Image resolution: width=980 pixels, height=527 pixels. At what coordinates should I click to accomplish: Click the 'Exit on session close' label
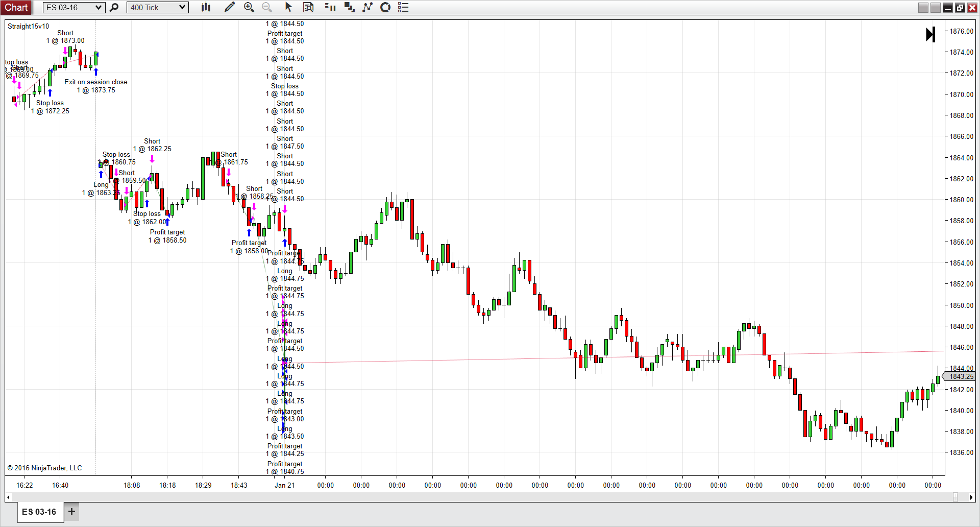pyautogui.click(x=96, y=82)
